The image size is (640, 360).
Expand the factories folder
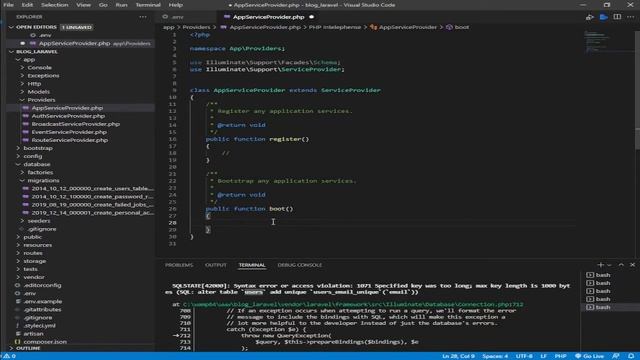click(x=22, y=172)
